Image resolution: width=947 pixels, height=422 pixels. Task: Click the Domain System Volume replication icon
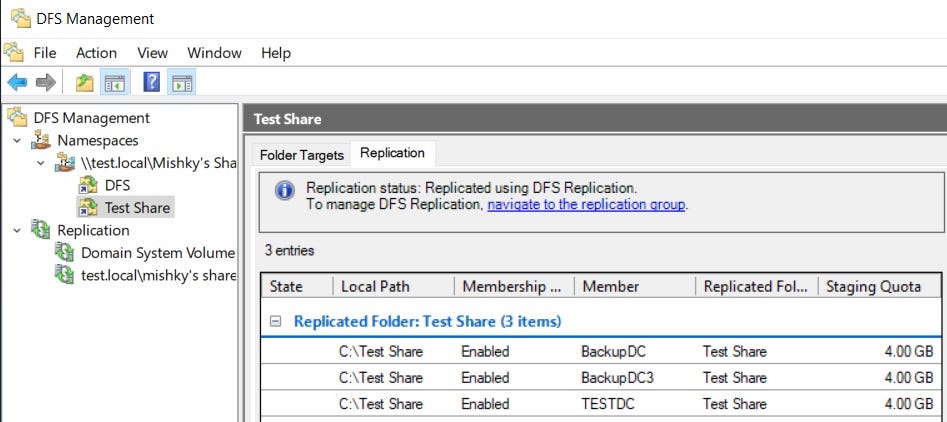click(64, 252)
